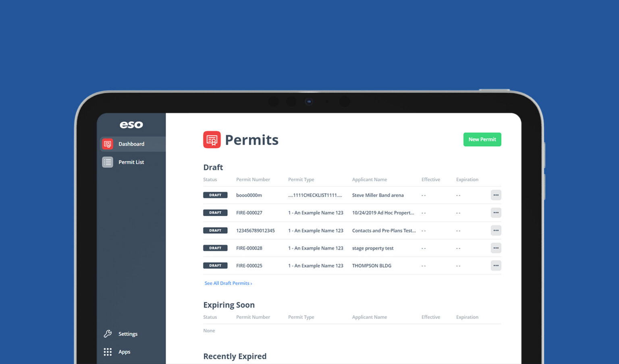The image size is (619, 364).
Task: Select the Settings menu label
Action: (128, 334)
